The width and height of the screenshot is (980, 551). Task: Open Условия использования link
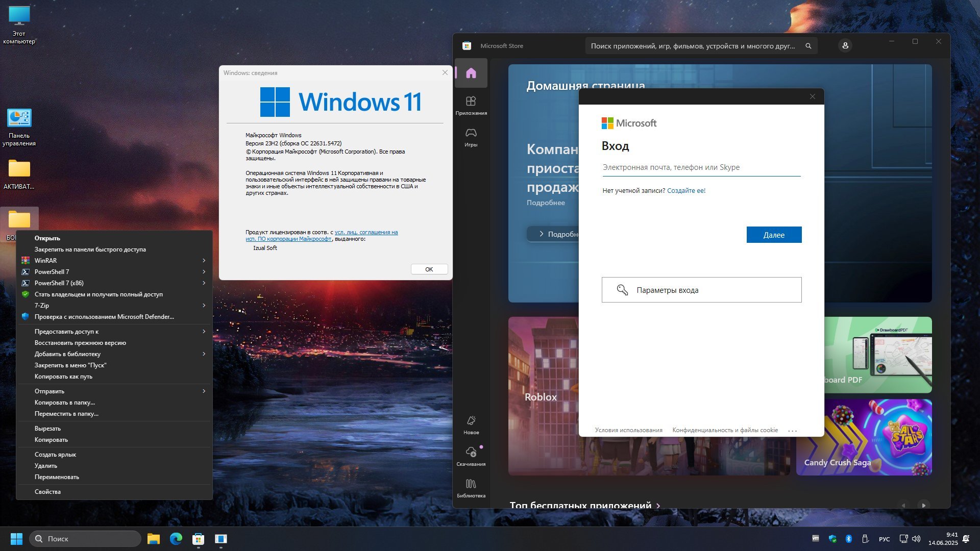pyautogui.click(x=628, y=430)
